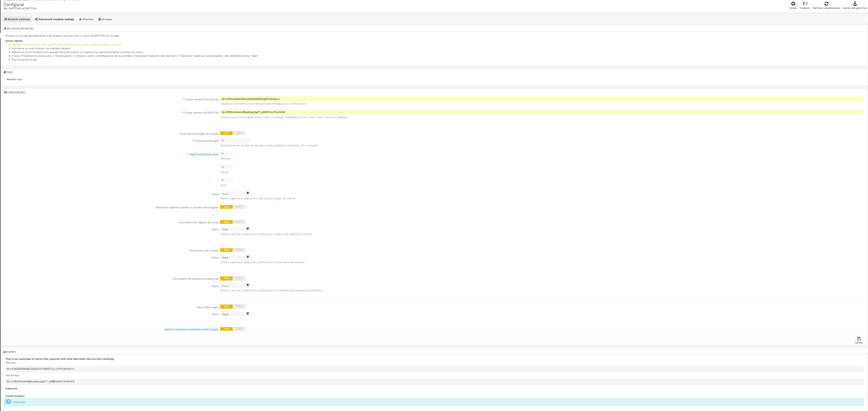Click the Site key code text in Example

(x=40, y=369)
